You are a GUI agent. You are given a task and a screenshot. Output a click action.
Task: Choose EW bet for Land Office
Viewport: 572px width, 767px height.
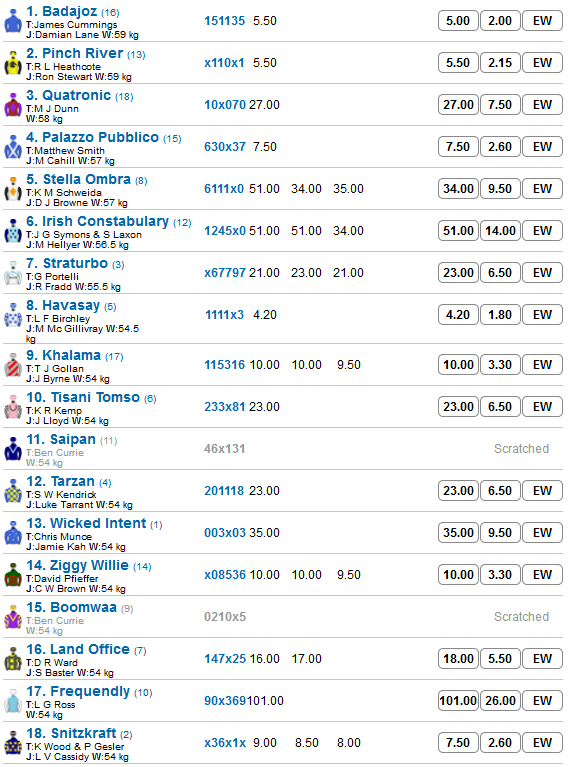(542, 659)
